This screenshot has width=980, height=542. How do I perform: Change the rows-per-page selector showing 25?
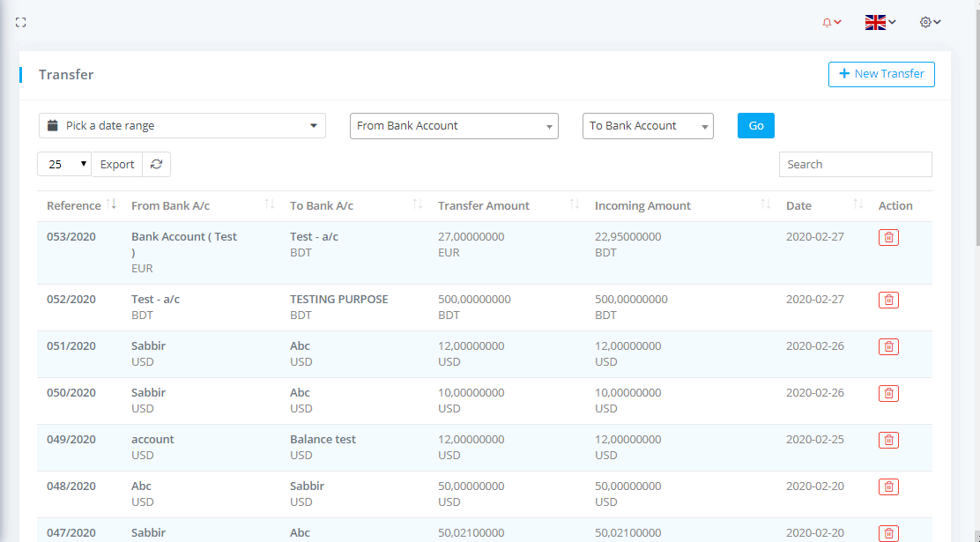click(x=64, y=164)
